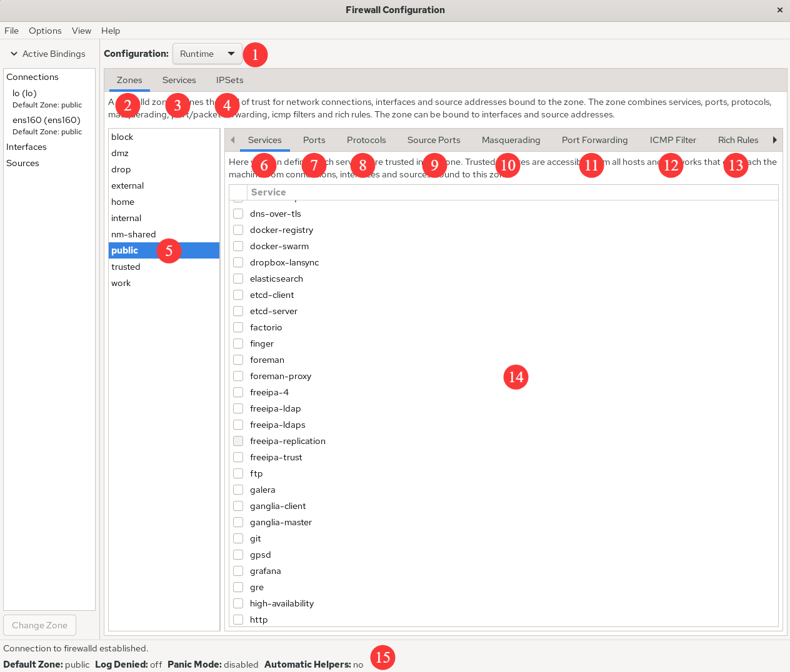
Task: Enable the ftp service checkbox
Action: 238,473
